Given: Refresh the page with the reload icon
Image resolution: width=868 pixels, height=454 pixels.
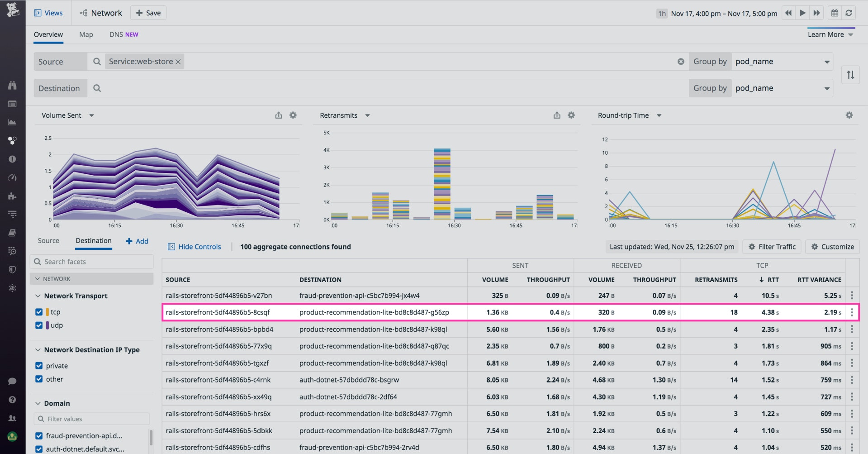Looking at the screenshot, I should 849,13.
